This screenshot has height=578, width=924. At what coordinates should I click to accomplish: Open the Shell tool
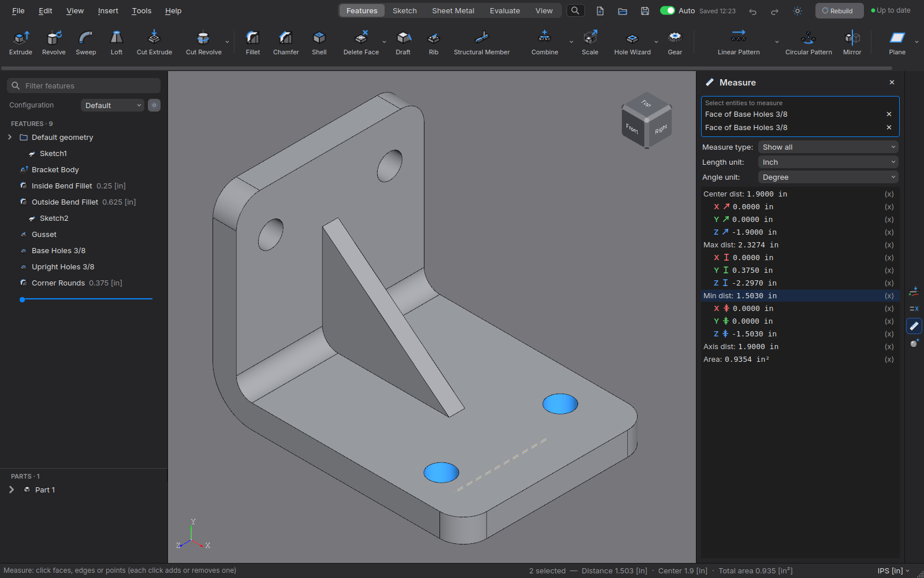pos(319,43)
